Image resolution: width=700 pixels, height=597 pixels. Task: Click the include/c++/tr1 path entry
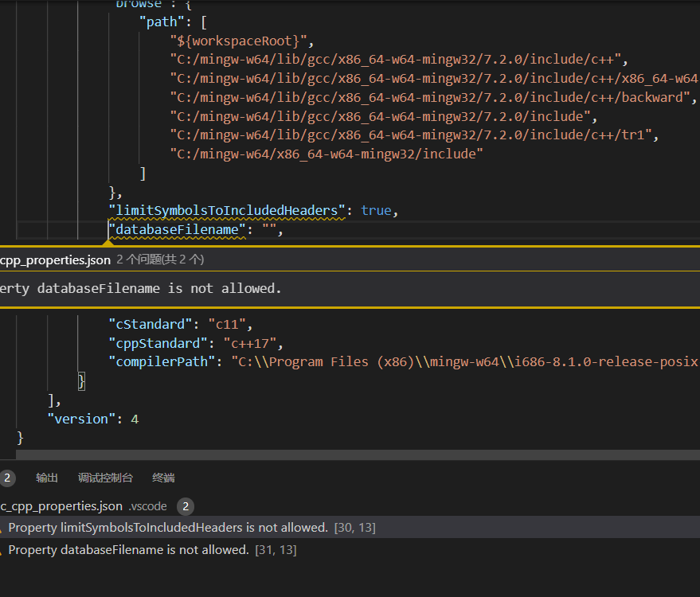411,135
